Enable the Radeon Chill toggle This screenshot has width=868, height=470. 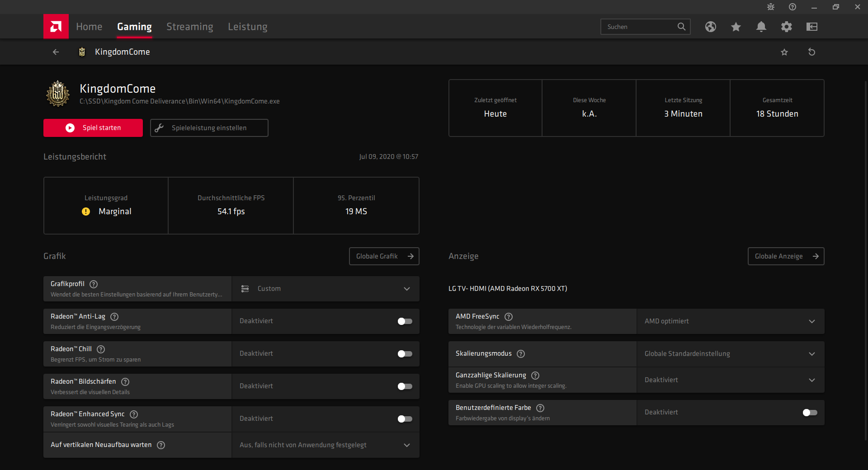pyautogui.click(x=405, y=354)
